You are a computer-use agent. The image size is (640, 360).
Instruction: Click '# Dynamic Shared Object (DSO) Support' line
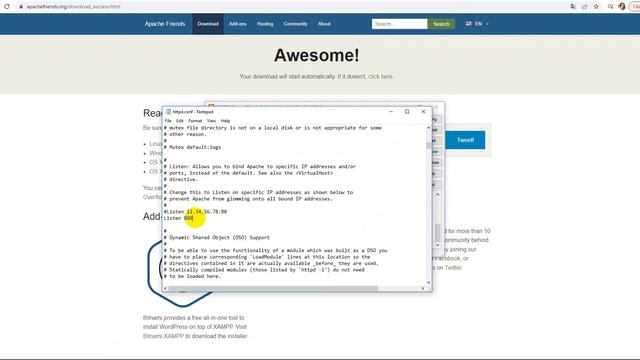tap(217, 237)
